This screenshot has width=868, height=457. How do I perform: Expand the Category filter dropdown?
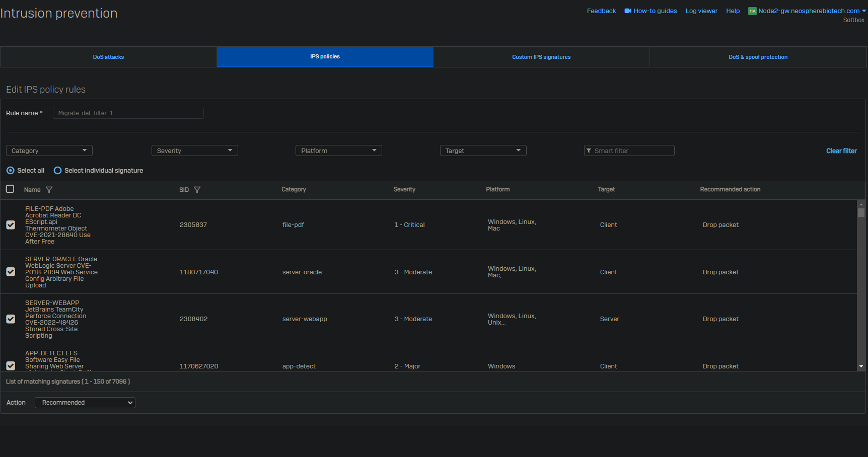coord(49,150)
